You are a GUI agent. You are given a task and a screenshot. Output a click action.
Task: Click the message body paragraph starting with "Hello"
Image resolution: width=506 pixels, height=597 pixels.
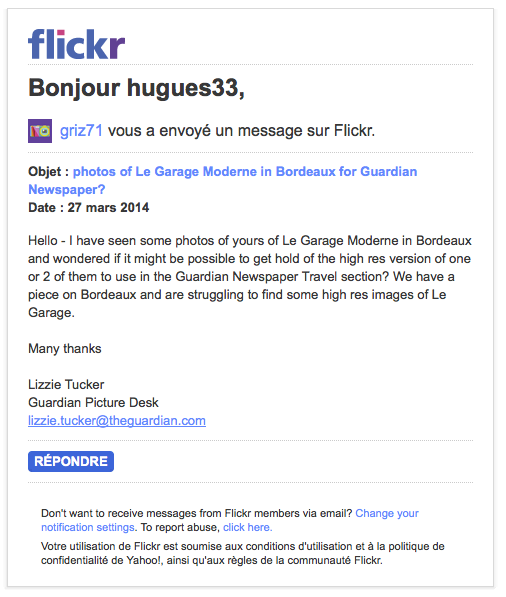coord(250,277)
